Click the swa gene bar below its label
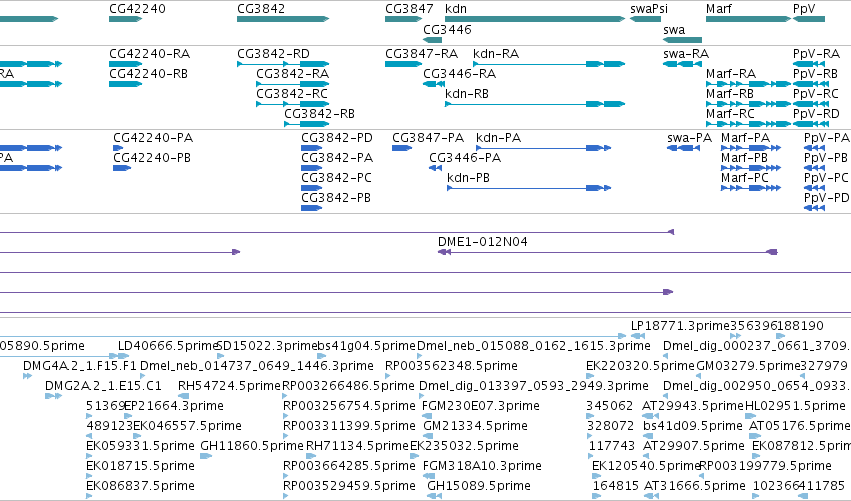 tap(683, 40)
